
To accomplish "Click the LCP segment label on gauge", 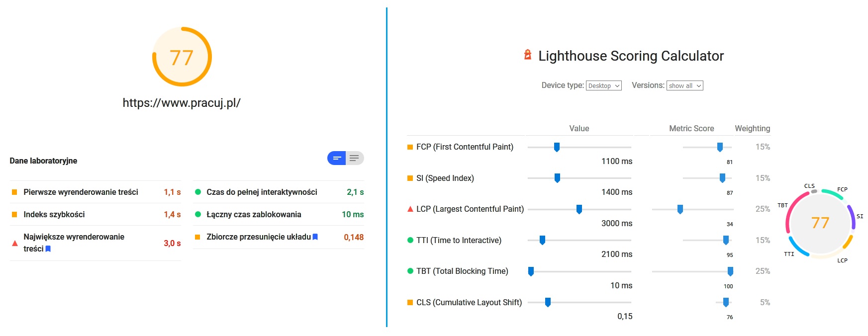I will tap(842, 260).
